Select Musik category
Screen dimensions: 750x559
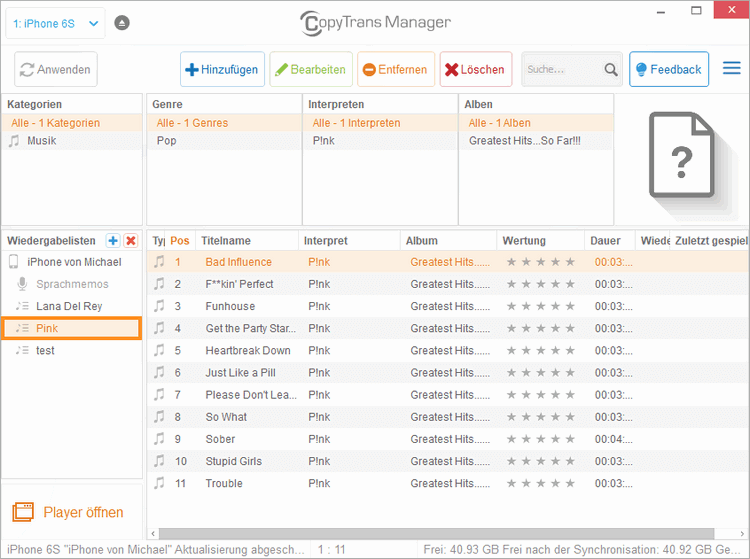click(x=72, y=141)
